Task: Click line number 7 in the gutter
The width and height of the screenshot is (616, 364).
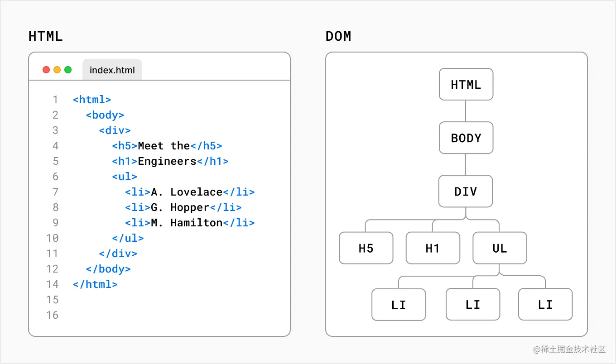Action: [x=55, y=192]
